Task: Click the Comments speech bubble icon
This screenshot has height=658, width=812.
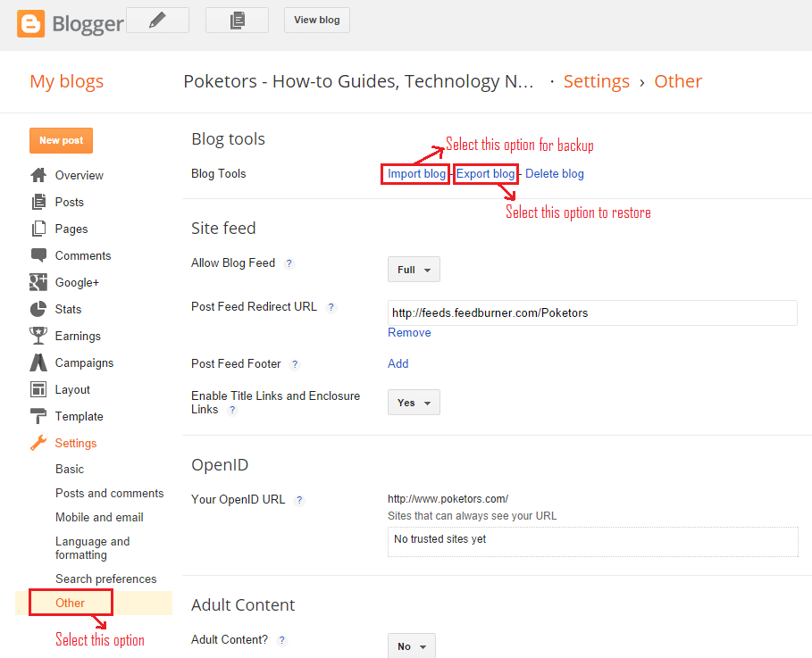Action: click(38, 255)
